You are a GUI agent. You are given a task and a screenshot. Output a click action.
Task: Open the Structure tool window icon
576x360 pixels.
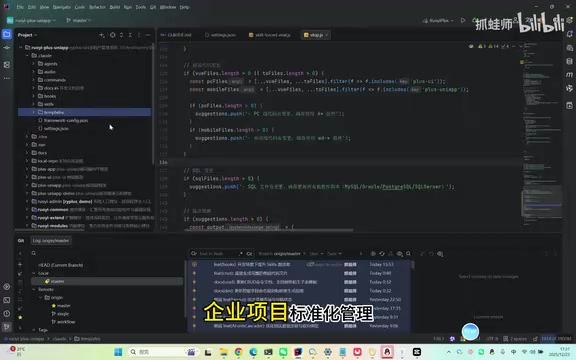(x=7, y=65)
